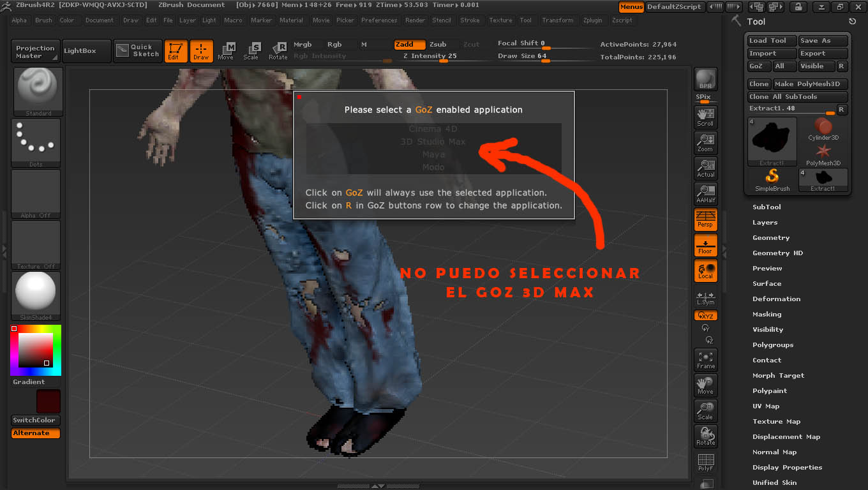The image size is (868, 490).
Task: Expand the Masking section
Action: (767, 314)
